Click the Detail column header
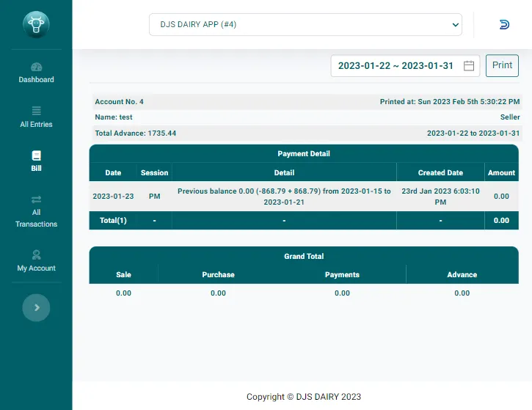 point(284,172)
